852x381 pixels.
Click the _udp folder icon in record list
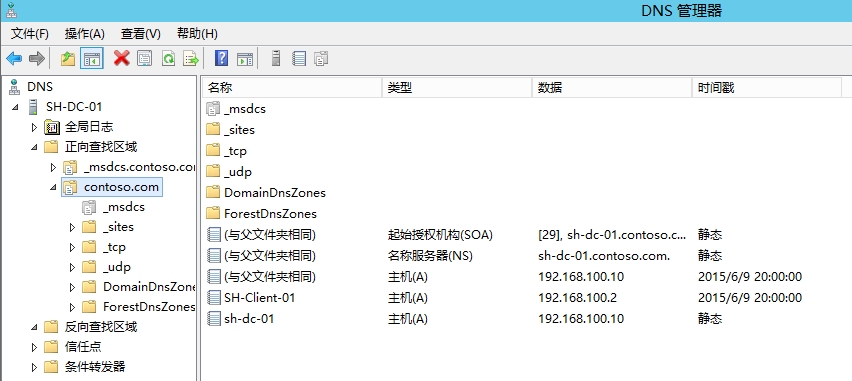click(x=214, y=172)
